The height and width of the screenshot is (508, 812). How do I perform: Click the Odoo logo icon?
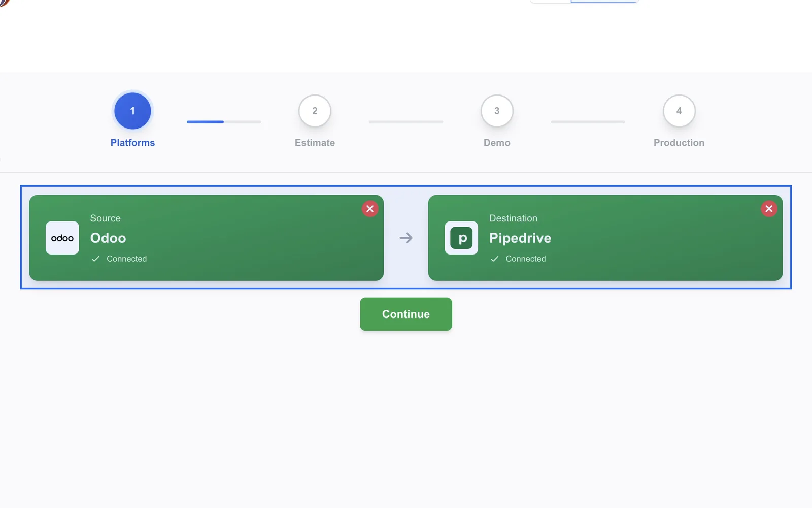tap(62, 238)
